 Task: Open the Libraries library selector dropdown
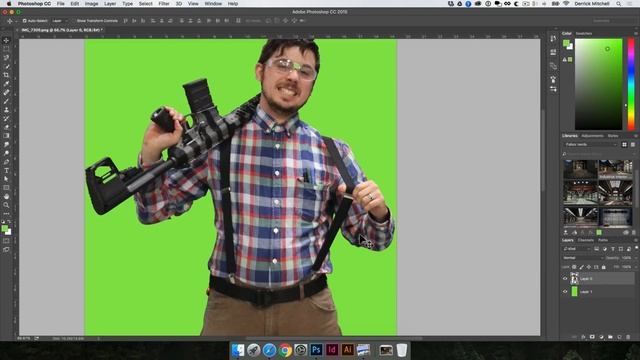tap(591, 144)
